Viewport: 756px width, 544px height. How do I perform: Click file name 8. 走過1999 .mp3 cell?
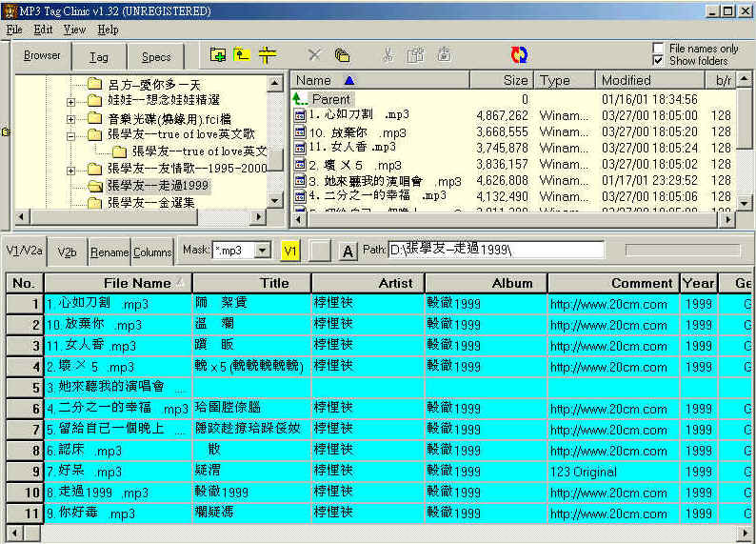pos(118,493)
